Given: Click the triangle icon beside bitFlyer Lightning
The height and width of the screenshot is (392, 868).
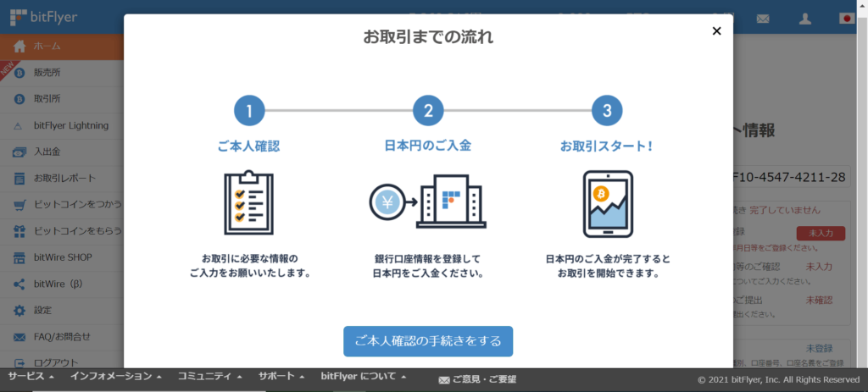Looking at the screenshot, I should click(x=18, y=127).
